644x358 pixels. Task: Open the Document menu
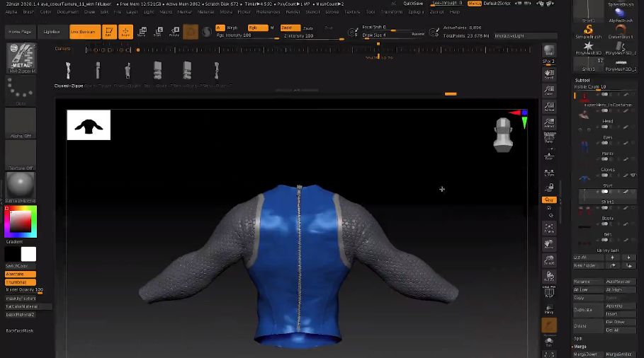[x=67, y=12]
